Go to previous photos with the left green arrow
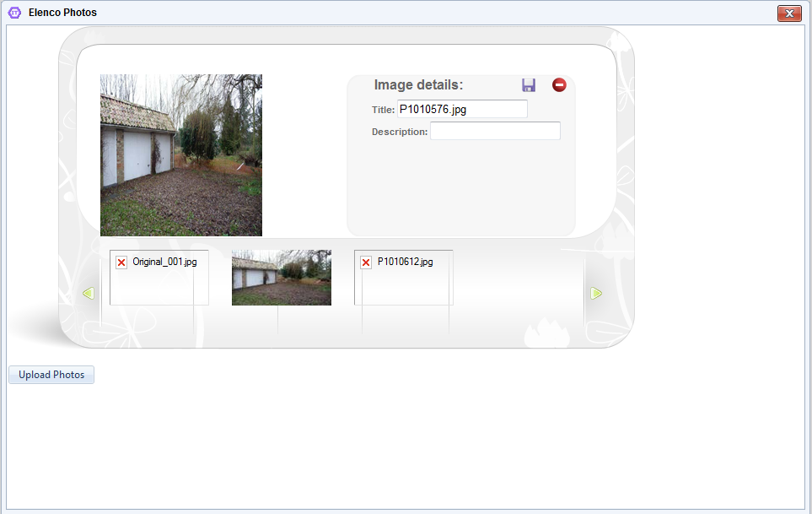 [89, 293]
